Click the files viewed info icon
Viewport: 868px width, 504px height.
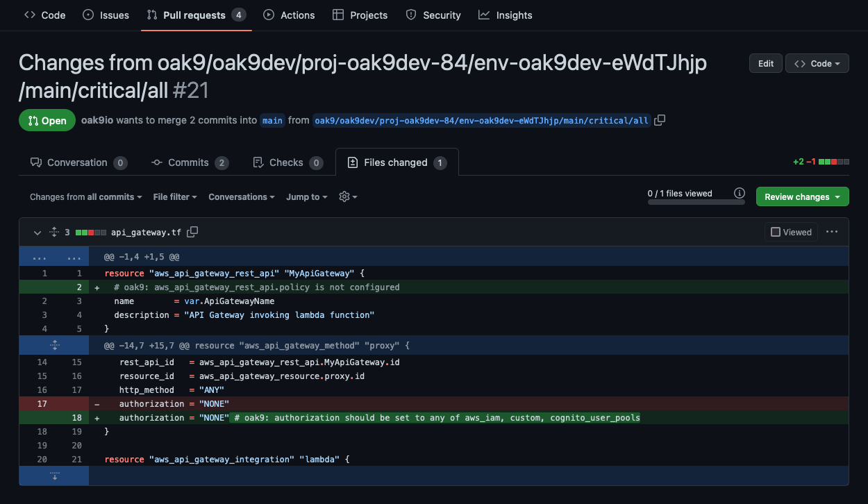tap(740, 193)
